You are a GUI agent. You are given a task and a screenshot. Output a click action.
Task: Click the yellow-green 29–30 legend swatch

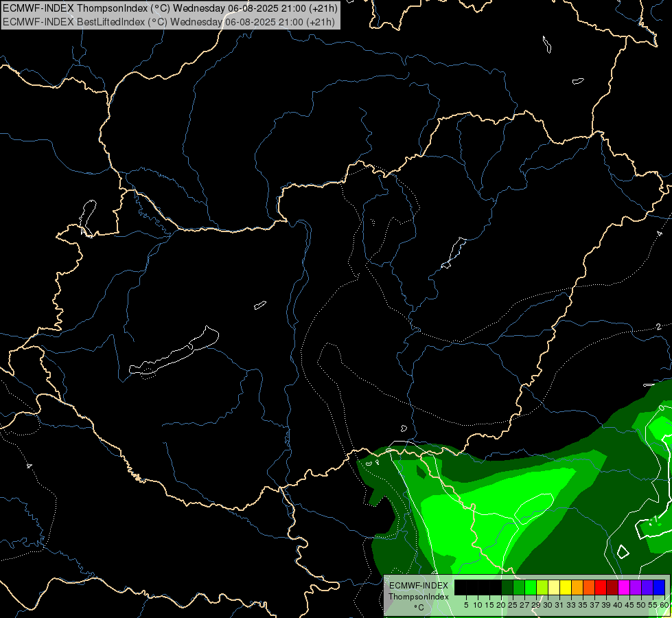tap(542, 587)
